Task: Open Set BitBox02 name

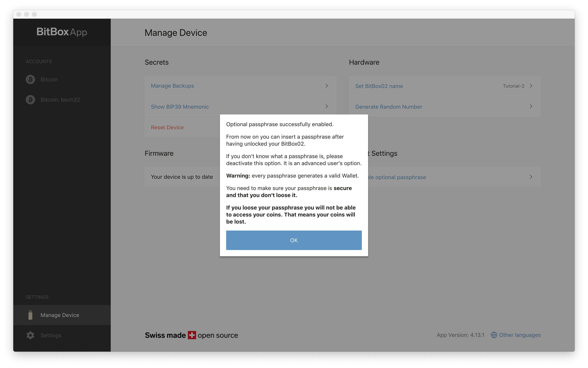Action: (445, 86)
